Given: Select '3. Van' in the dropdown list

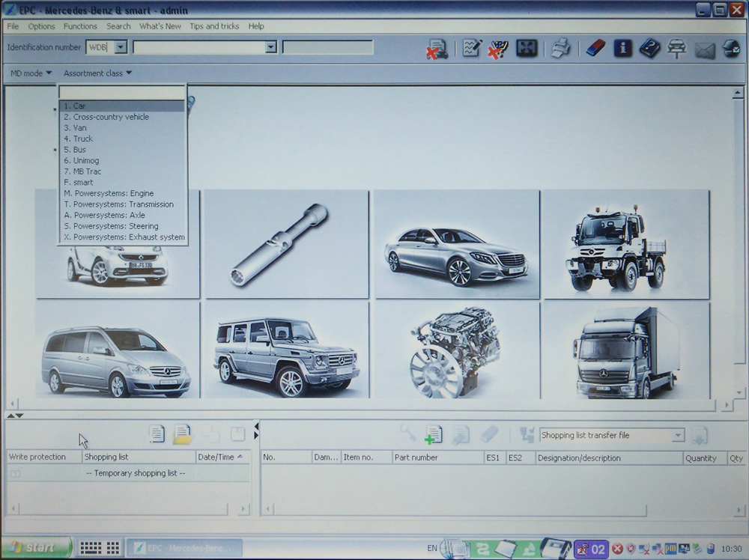Looking at the screenshot, I should tap(122, 128).
